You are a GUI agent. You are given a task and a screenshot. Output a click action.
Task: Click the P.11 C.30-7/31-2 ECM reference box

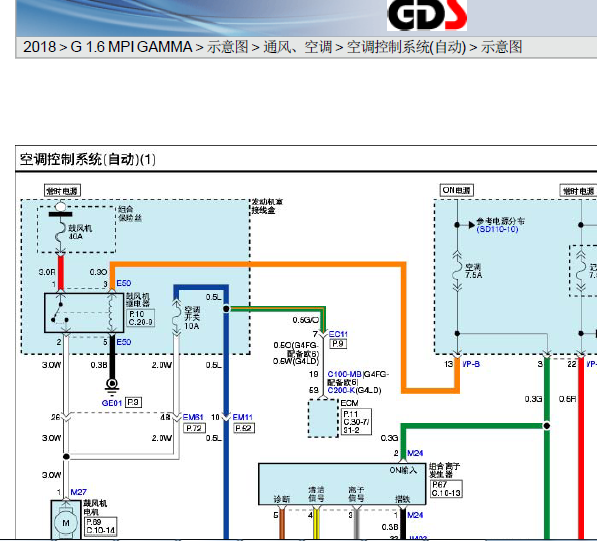[356, 422]
